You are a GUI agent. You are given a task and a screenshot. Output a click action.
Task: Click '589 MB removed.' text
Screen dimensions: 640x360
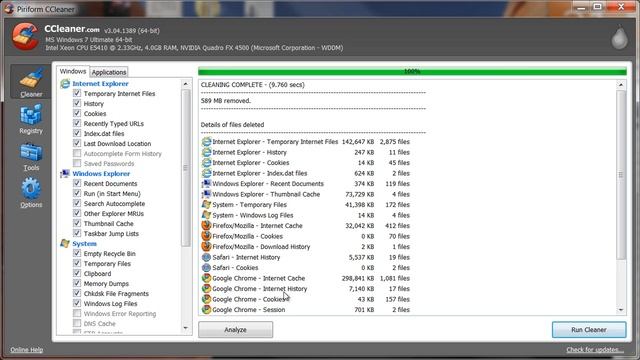coord(226,101)
